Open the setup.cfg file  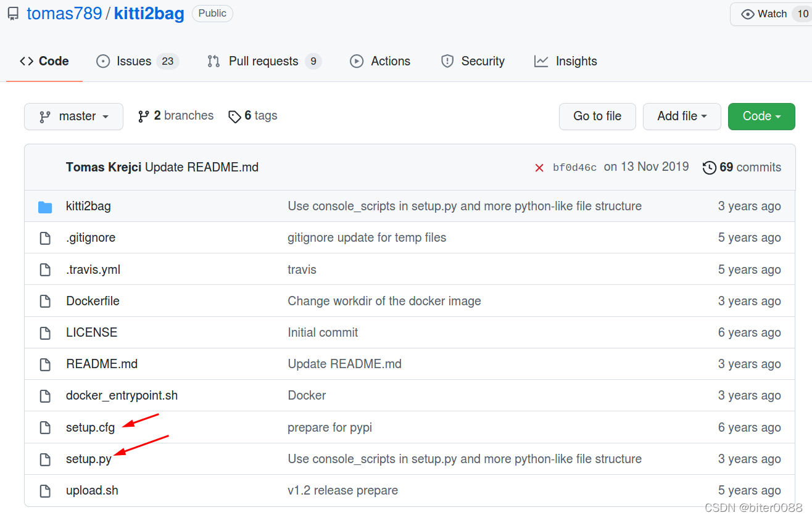(x=90, y=427)
